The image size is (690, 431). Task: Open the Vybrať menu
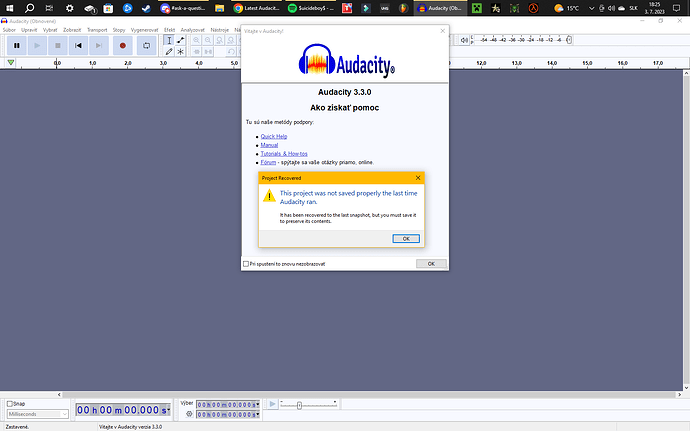(x=50, y=30)
